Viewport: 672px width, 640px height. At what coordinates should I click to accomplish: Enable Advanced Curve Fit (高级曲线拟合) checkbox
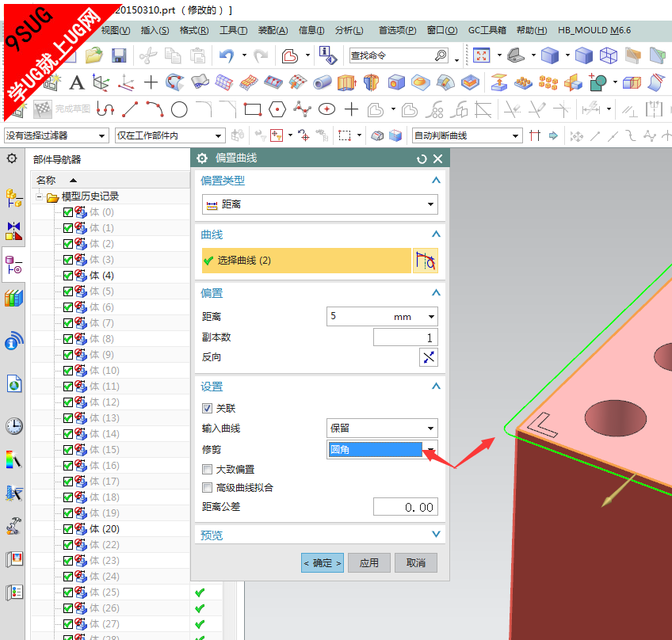tap(207, 487)
